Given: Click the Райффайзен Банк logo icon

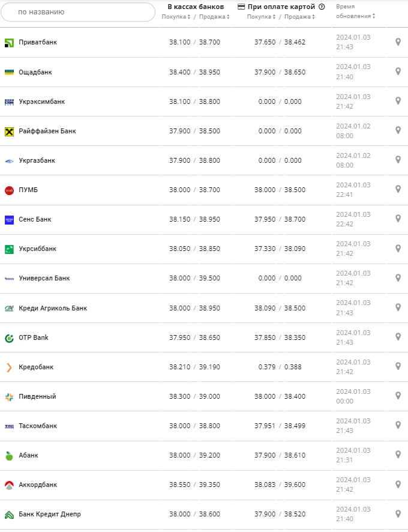Looking at the screenshot, I should pyautogui.click(x=9, y=131).
